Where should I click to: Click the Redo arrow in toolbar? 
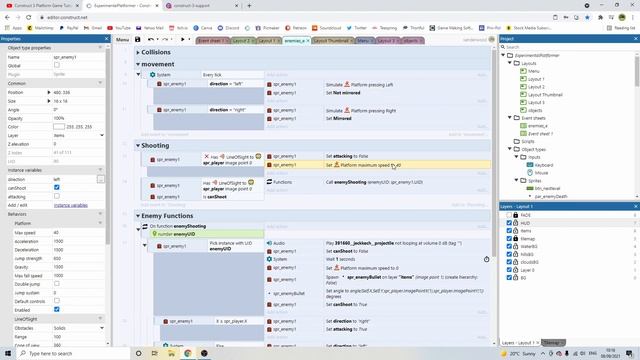click(x=165, y=40)
